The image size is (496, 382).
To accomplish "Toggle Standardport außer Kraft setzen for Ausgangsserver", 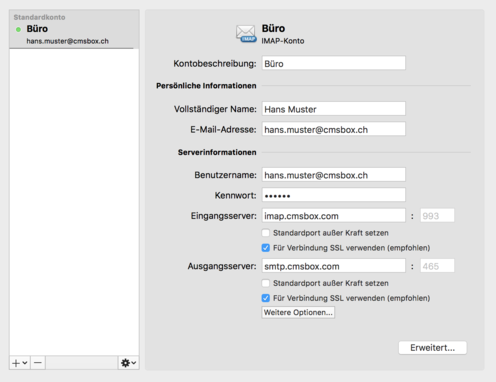I will [266, 283].
